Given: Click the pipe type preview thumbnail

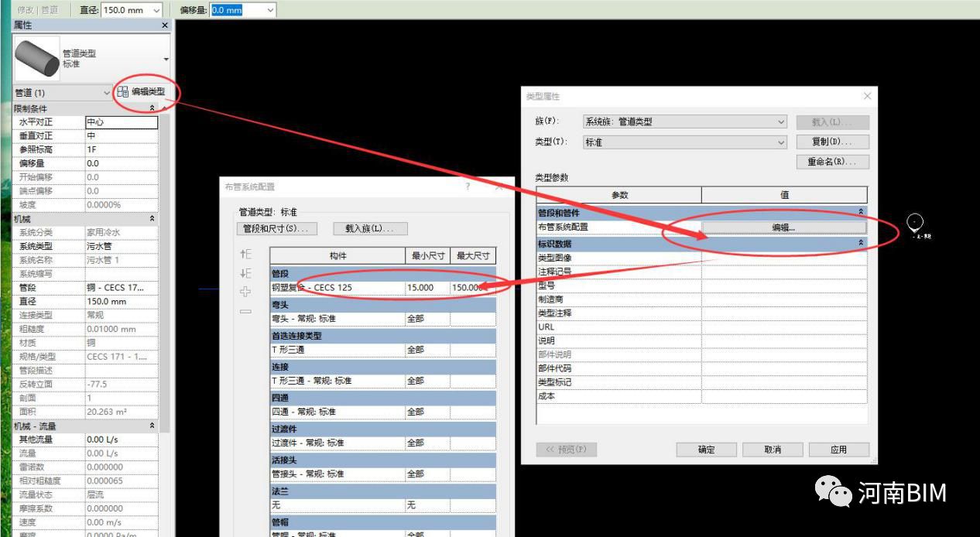Looking at the screenshot, I should [37, 59].
